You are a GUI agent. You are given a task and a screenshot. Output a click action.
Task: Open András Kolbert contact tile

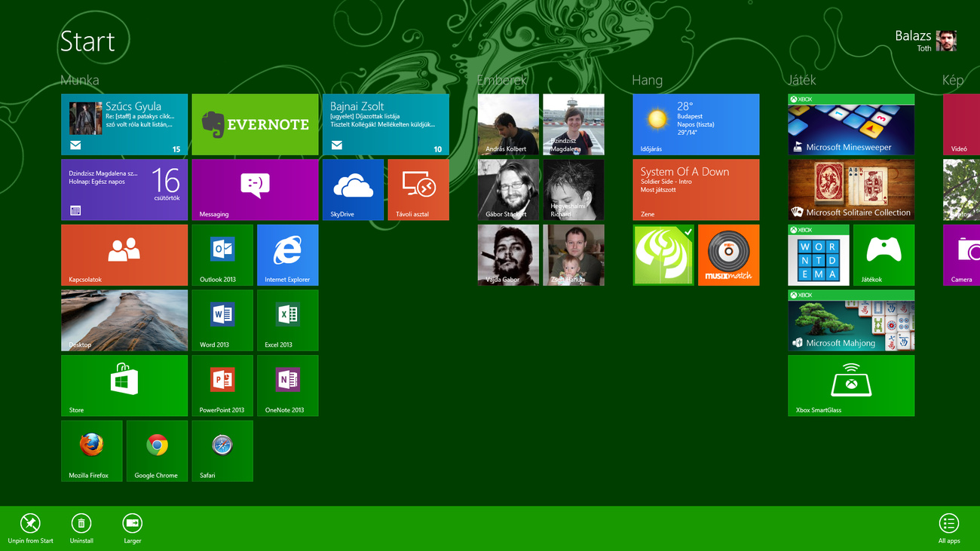[508, 124]
